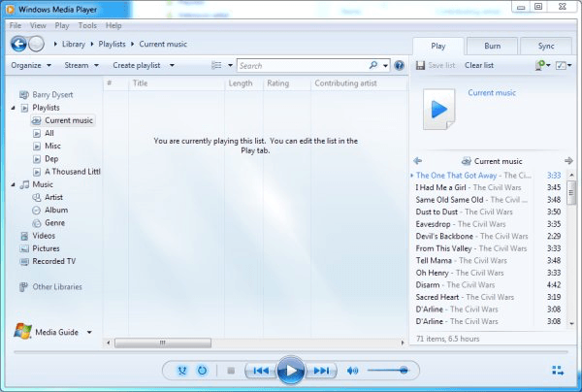Skip to the next track
This screenshot has width=582, height=392.
[x=321, y=371]
